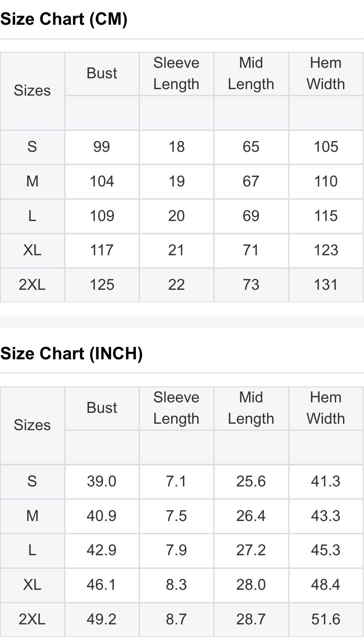Select Sleeve Length header in the INCH chart
The height and width of the screenshot is (641, 364).
pyautogui.click(x=176, y=408)
